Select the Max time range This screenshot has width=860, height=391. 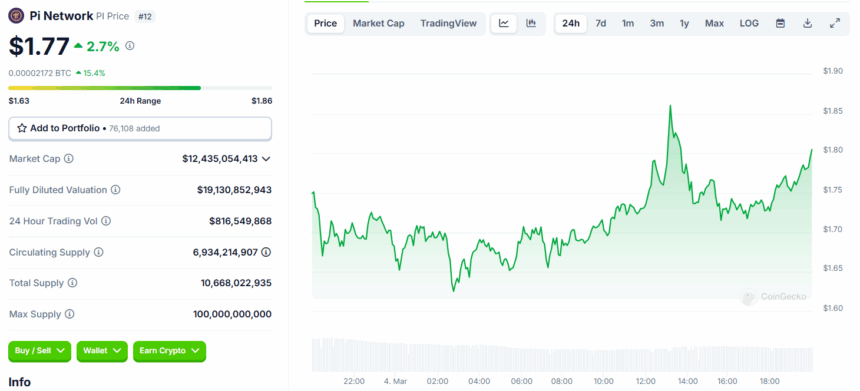click(x=715, y=24)
